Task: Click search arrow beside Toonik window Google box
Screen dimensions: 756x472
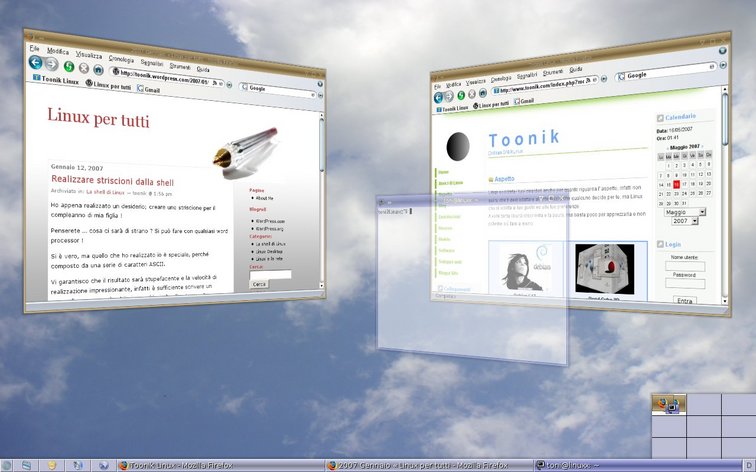Action: pyautogui.click(x=723, y=65)
